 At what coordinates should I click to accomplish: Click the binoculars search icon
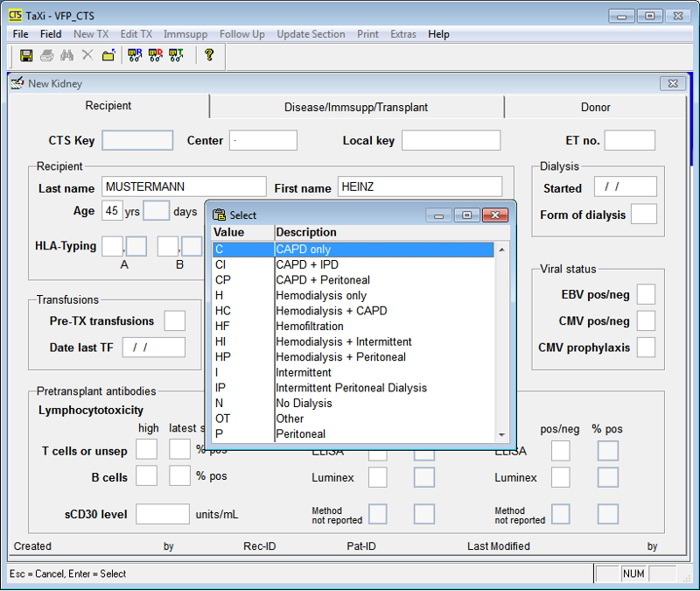coord(66,55)
